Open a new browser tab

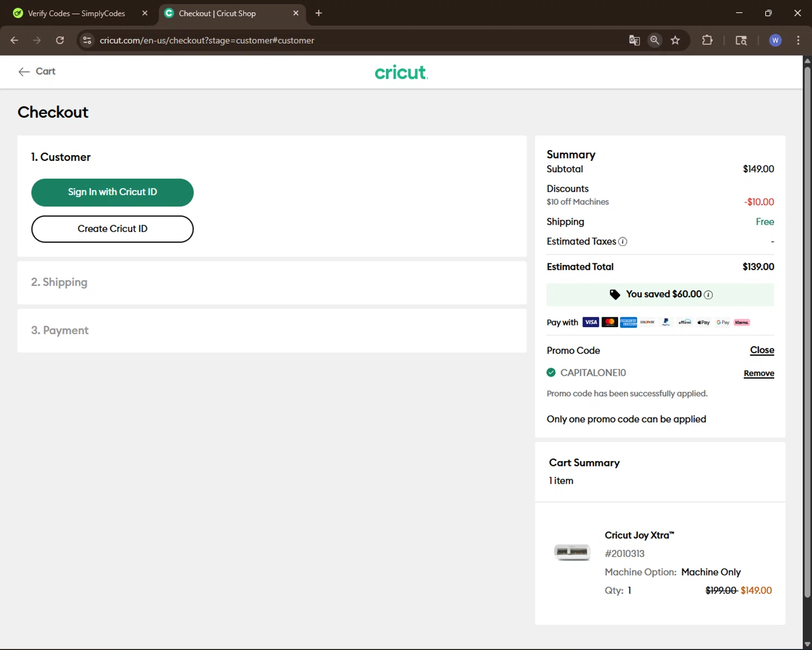[319, 13]
